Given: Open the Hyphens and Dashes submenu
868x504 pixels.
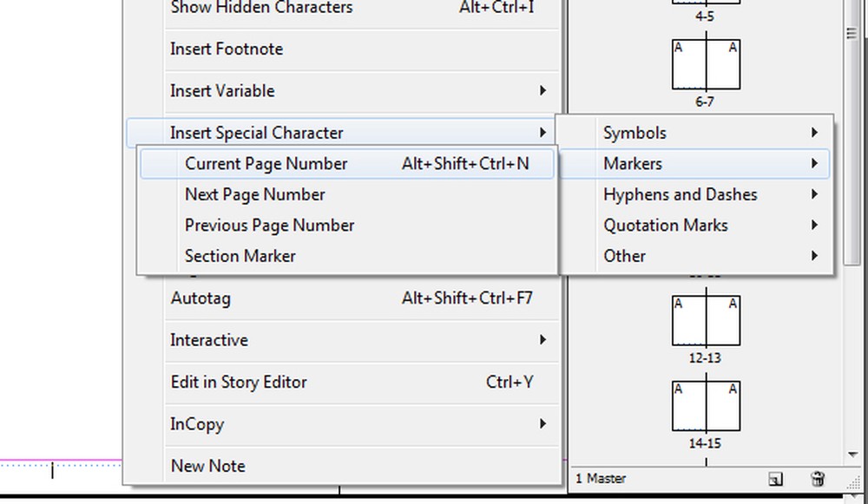Looking at the screenshot, I should (679, 194).
